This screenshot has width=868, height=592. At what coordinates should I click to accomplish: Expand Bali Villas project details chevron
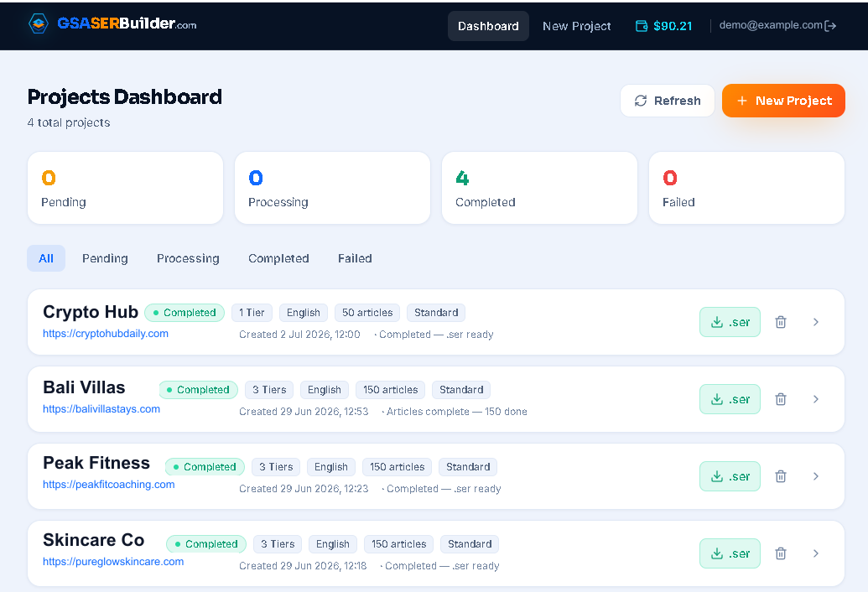[816, 399]
